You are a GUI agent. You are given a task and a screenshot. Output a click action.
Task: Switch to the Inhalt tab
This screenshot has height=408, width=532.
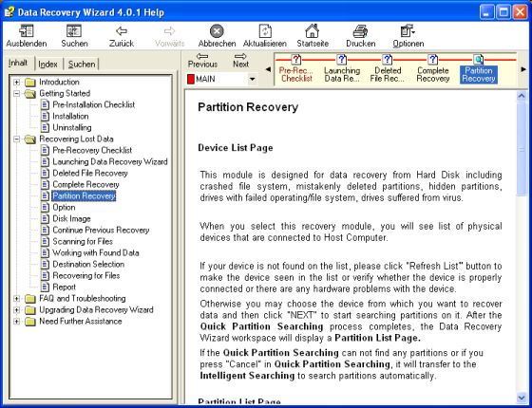pyautogui.click(x=18, y=63)
